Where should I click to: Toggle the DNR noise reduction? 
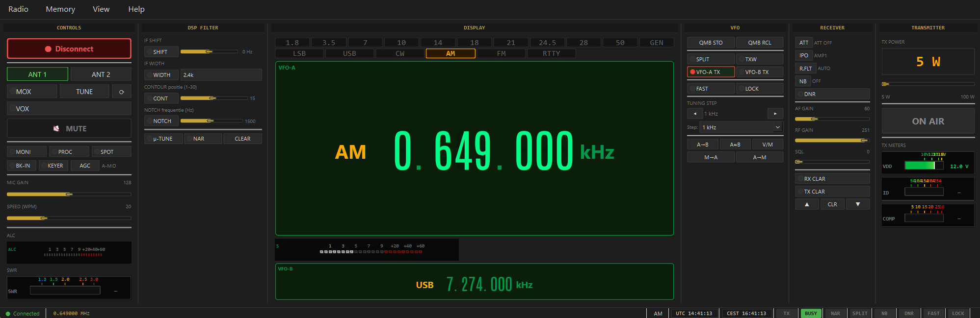832,94
